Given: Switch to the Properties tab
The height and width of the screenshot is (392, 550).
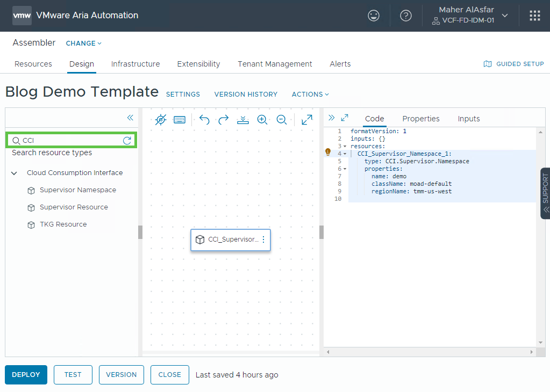Looking at the screenshot, I should 420,119.
